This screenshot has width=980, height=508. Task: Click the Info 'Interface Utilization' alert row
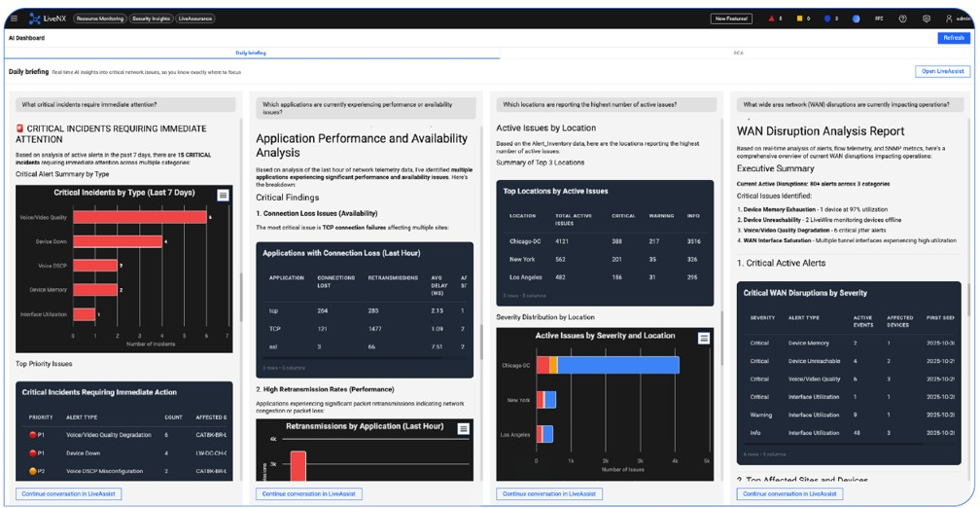(850, 433)
